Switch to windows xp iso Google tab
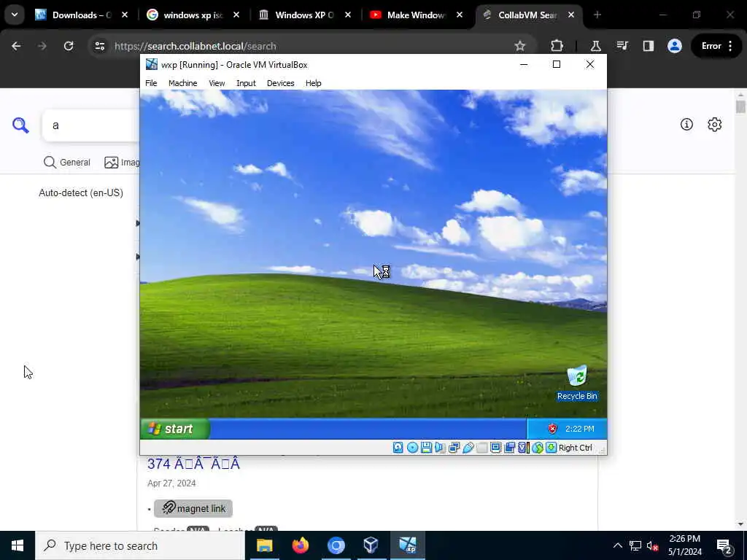This screenshot has height=560, width=747. pyautogui.click(x=193, y=15)
